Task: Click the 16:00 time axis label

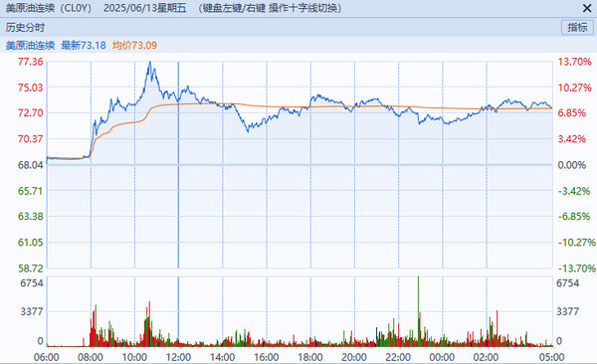Action: (266, 357)
